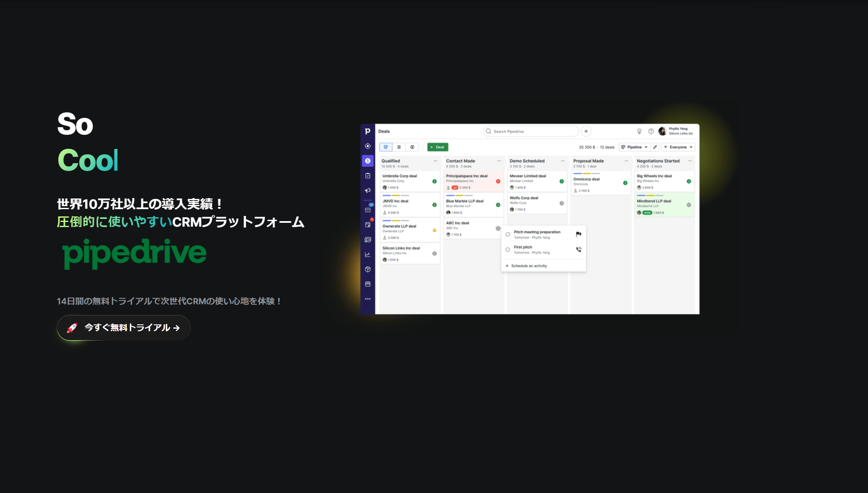Open Phyllis Yang account menu
The height and width of the screenshot is (493, 868).
[x=676, y=131]
